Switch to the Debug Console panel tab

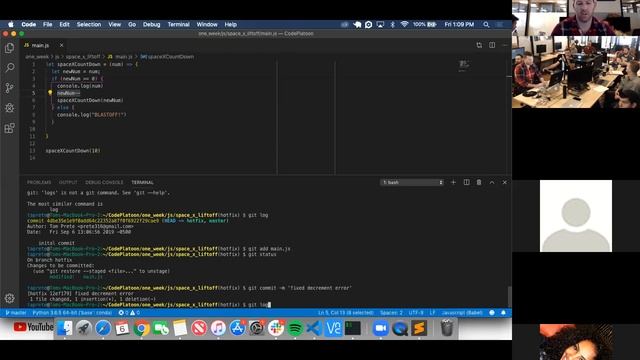[104, 182]
